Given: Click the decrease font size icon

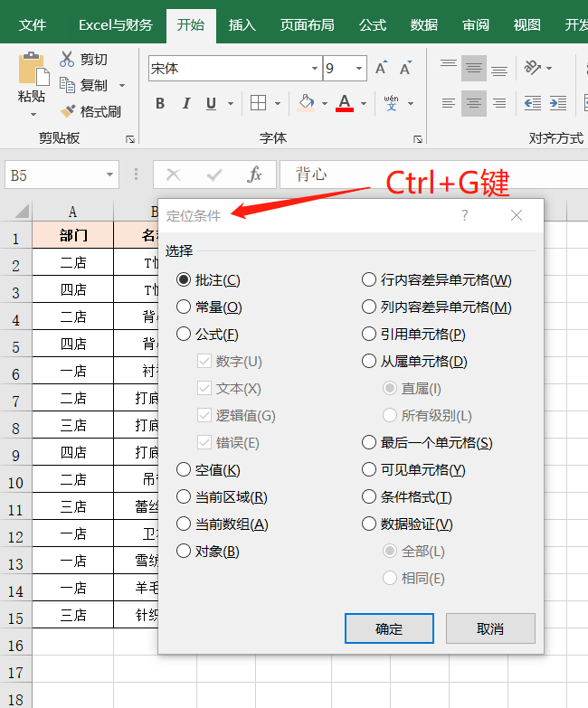Looking at the screenshot, I should [x=405, y=68].
